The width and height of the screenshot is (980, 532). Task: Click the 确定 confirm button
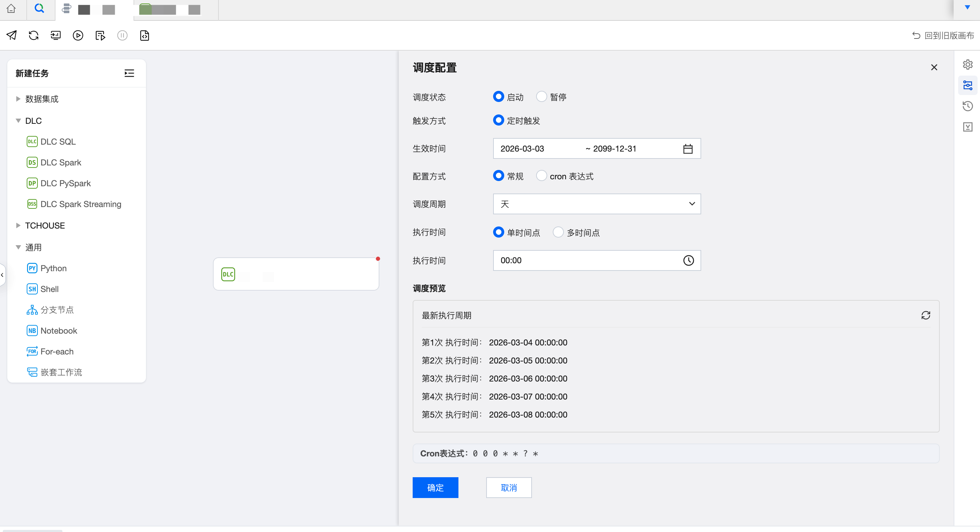[435, 487]
